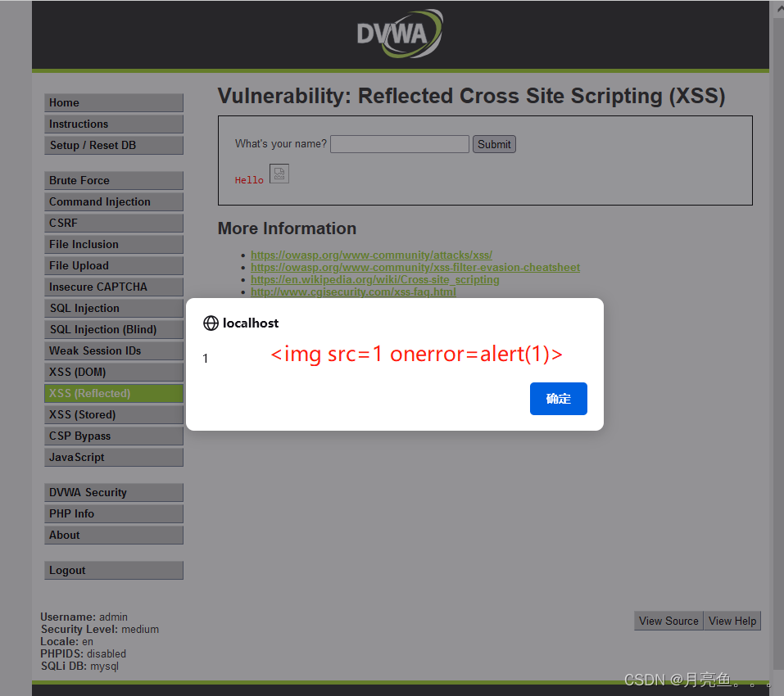Open the Instructions page

114,124
